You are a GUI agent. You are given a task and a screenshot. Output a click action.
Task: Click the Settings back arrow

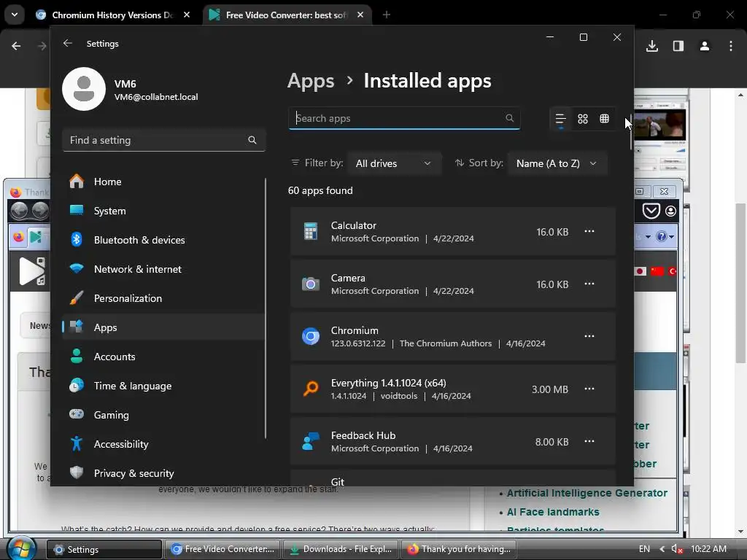68,43
